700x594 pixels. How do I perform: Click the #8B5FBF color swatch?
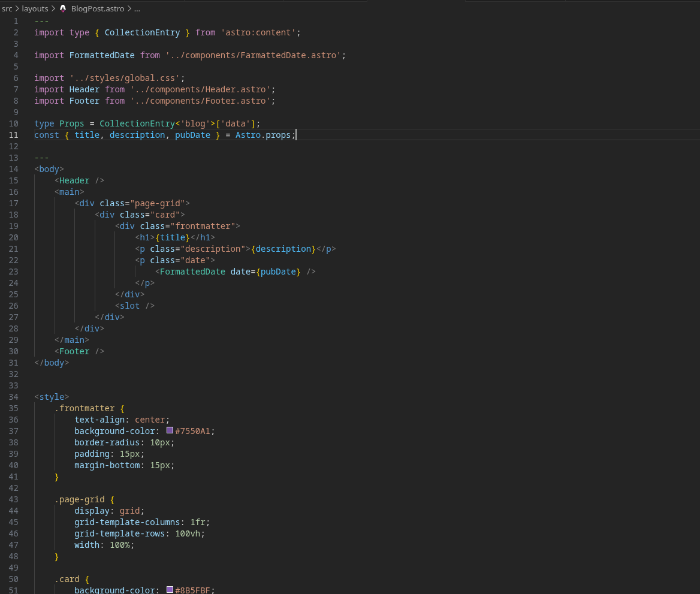tap(170, 590)
